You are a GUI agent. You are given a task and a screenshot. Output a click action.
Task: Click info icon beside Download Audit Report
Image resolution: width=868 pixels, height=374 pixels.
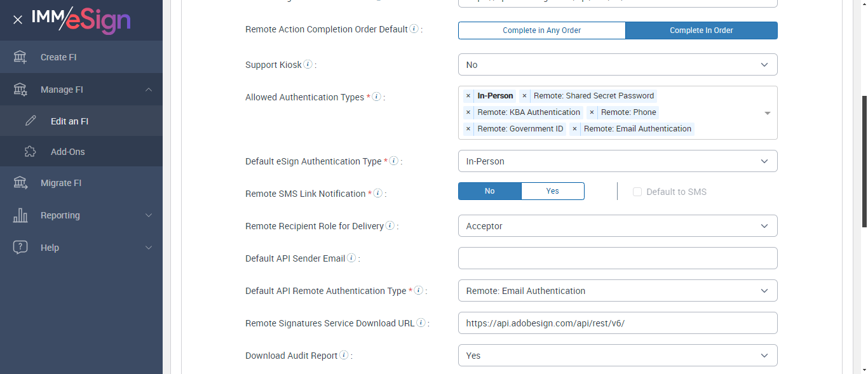coord(344,356)
